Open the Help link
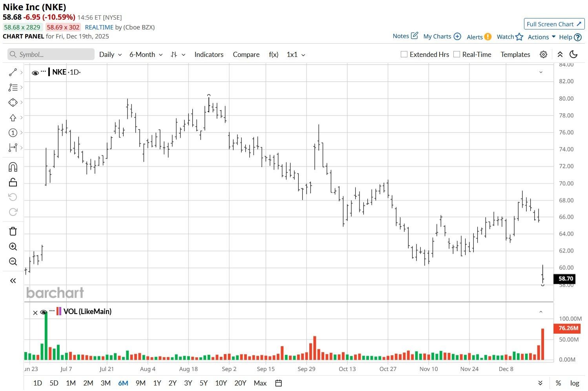 570,37
